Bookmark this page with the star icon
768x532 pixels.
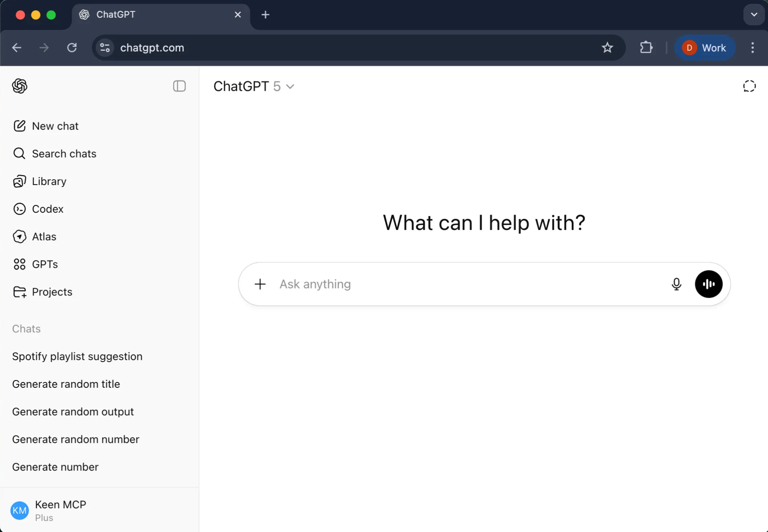tap(607, 48)
